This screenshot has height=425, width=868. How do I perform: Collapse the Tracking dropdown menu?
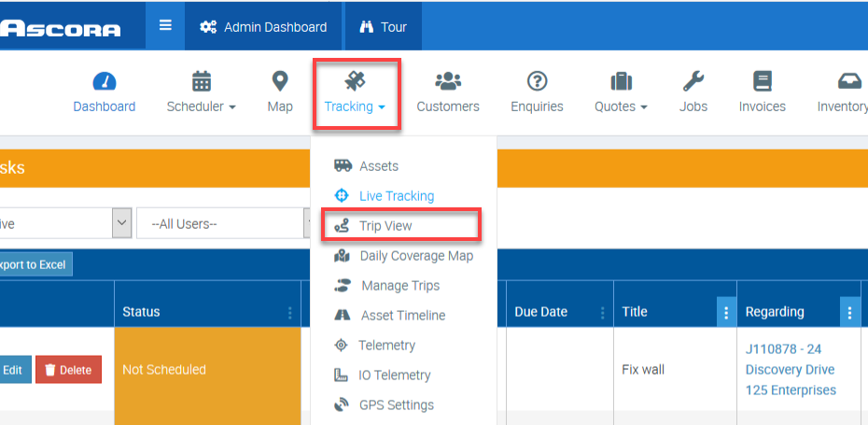coord(355,106)
